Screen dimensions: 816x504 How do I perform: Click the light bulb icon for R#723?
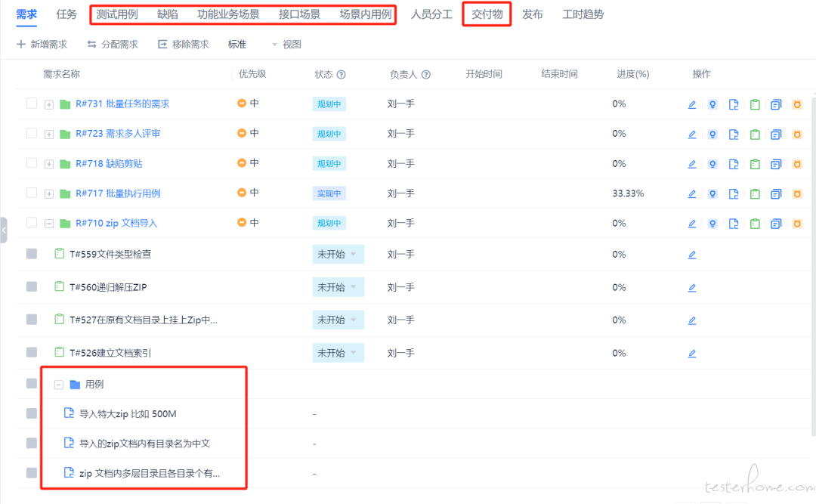[712, 135]
